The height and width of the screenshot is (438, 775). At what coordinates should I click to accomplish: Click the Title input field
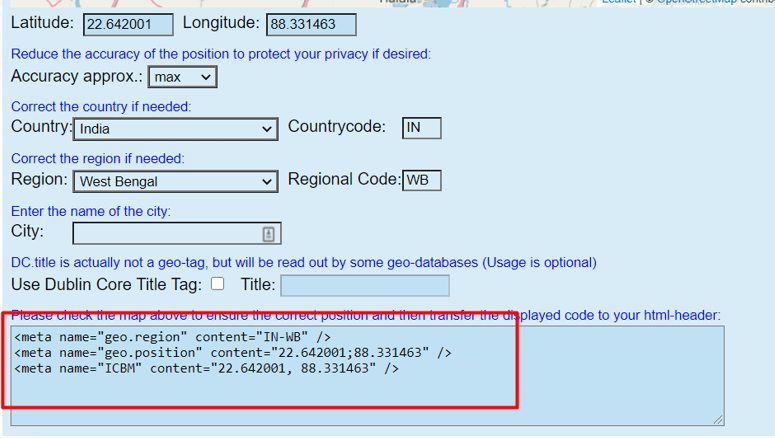[x=364, y=286]
